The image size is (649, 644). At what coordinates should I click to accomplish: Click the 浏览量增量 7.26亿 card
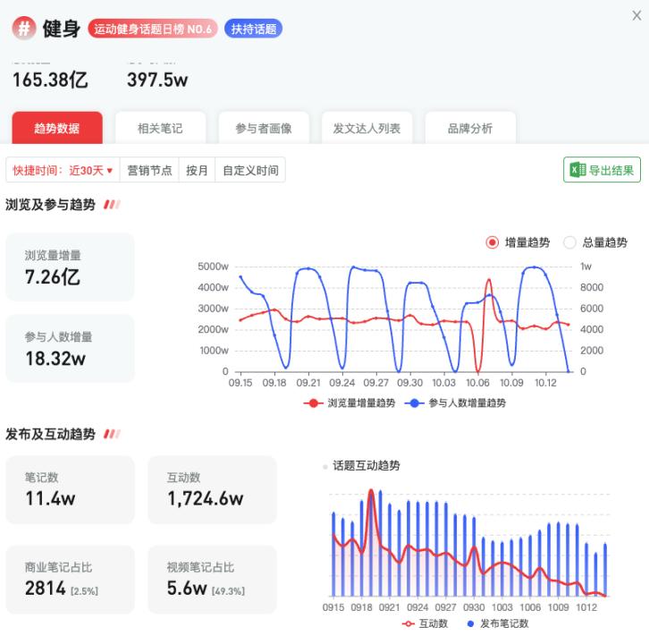[x=70, y=267]
